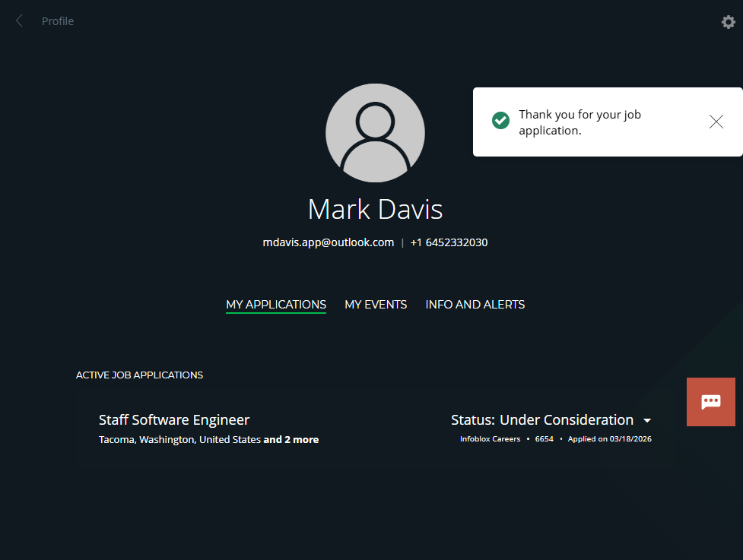The width and height of the screenshot is (743, 560).
Task: Expand the Status: Under Consideration dropdown
Action: click(541, 420)
